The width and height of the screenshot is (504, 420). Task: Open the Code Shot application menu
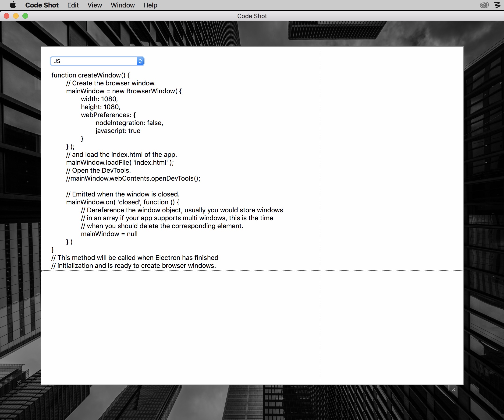coord(42,5)
